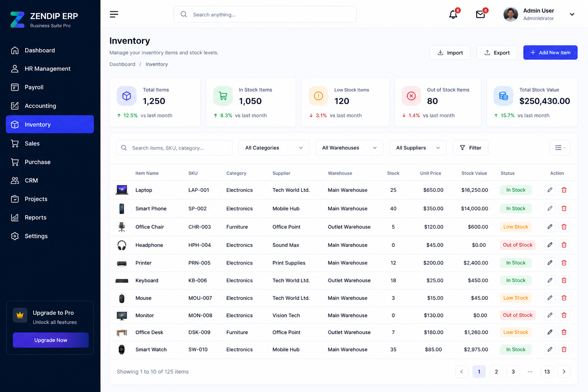Click the Admin User avatar photo

(510, 15)
